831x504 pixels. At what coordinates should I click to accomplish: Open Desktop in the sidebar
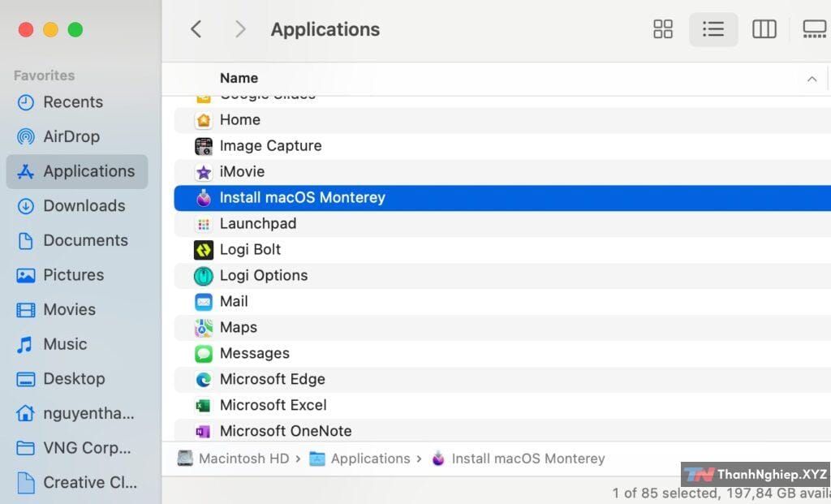coord(74,378)
